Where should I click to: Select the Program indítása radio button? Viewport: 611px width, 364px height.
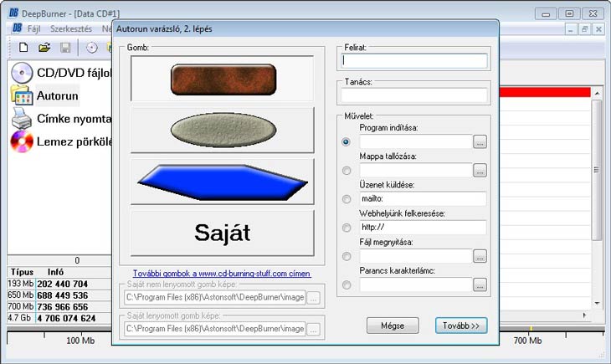tap(346, 142)
